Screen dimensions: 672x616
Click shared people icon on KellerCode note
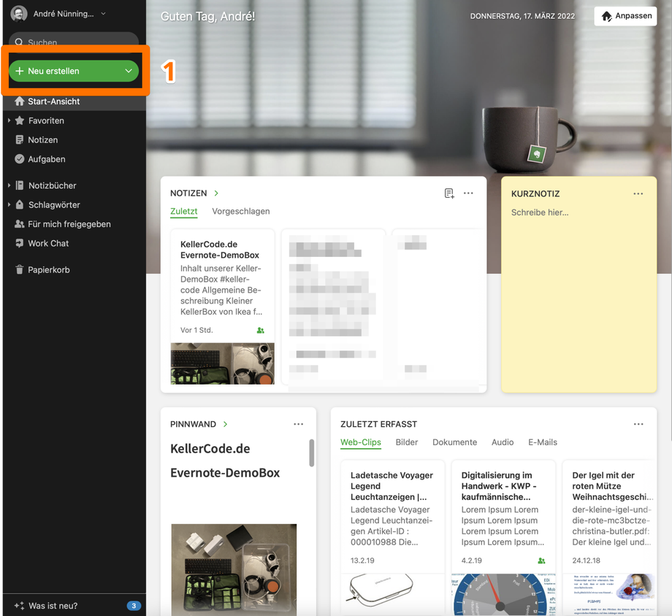(x=261, y=331)
